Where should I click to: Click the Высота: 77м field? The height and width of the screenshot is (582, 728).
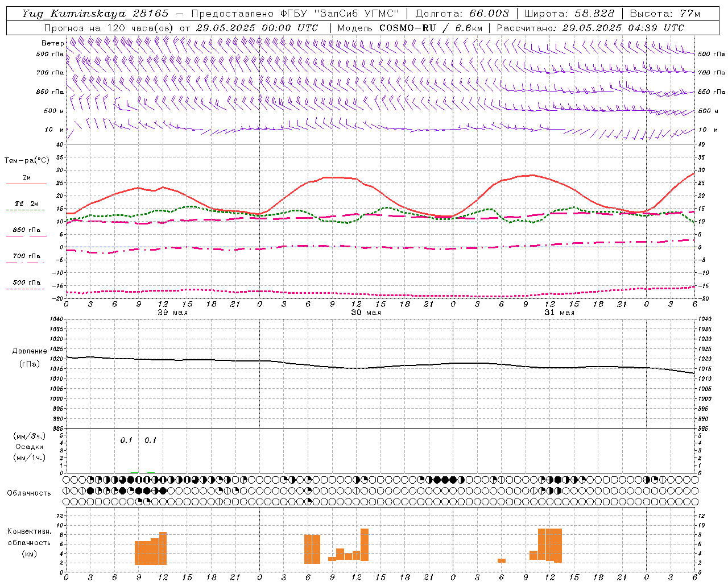click(665, 14)
